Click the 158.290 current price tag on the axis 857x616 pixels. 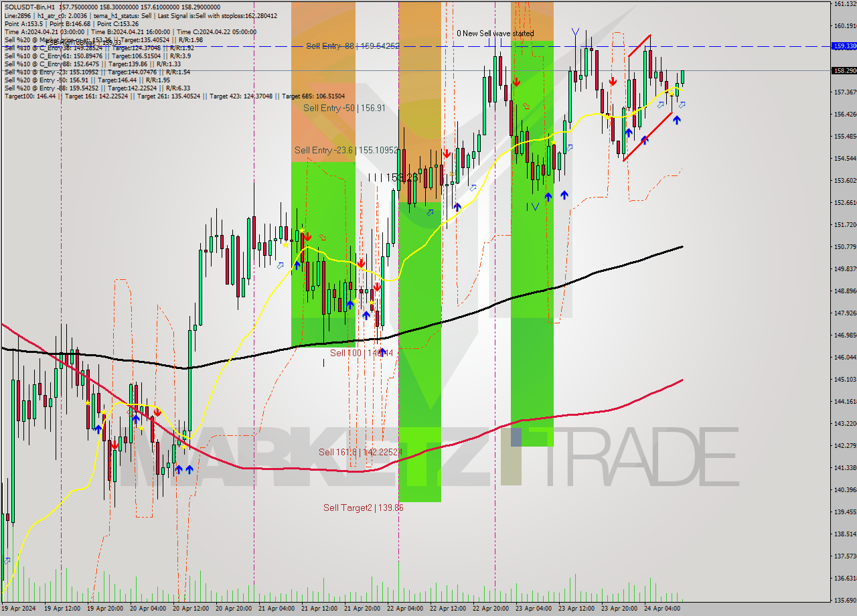[x=844, y=70]
